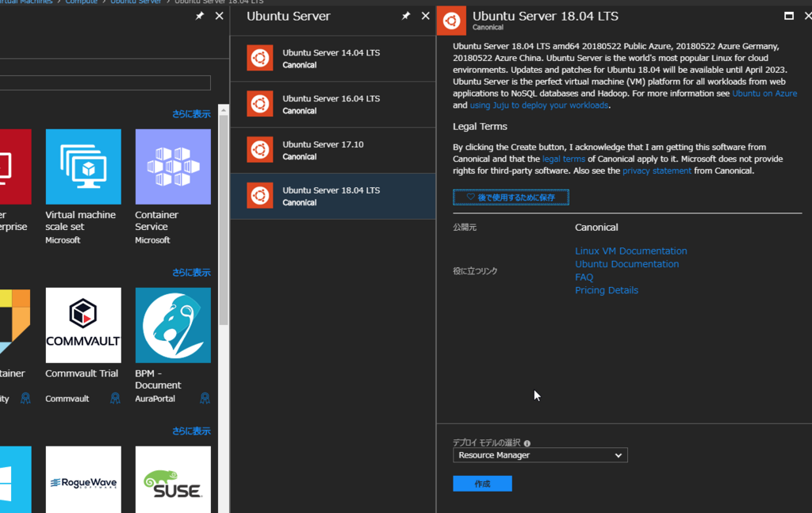Click the Ubuntu Server 14.04 LTS icon
Image resolution: width=812 pixels, height=513 pixels.
tap(259, 58)
